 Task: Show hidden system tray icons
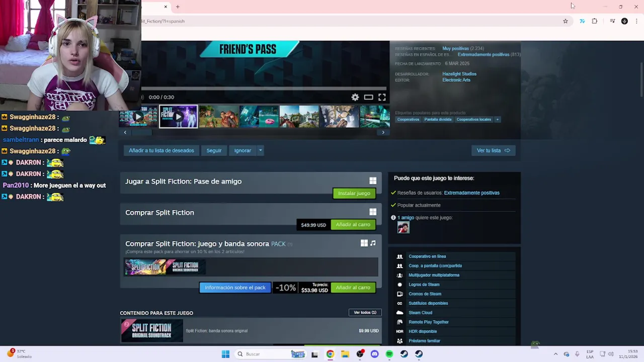[x=555, y=354]
